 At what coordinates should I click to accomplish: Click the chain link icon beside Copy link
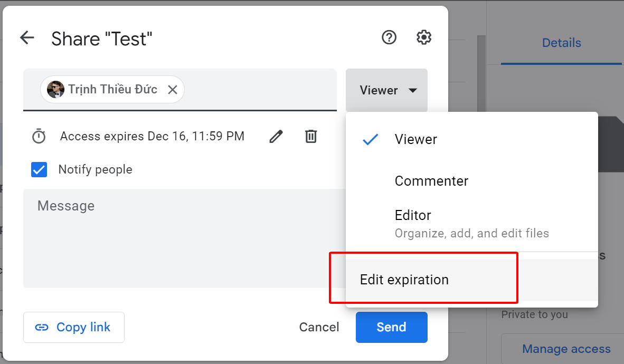coord(42,327)
